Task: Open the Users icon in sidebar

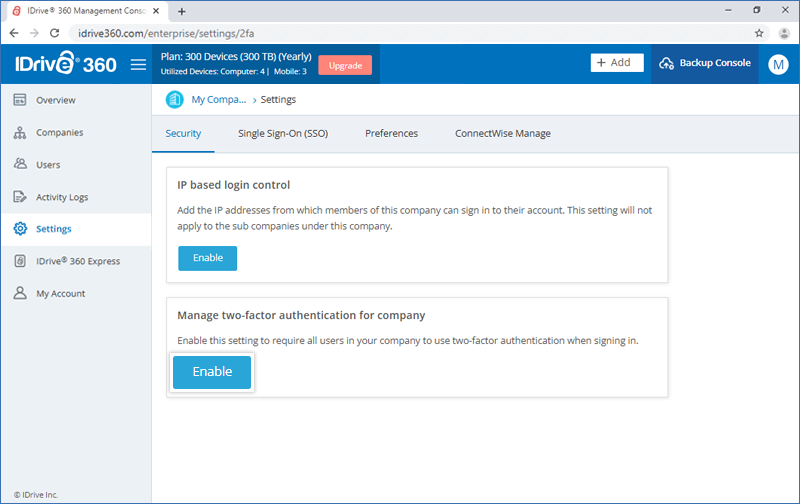Action: [x=20, y=164]
